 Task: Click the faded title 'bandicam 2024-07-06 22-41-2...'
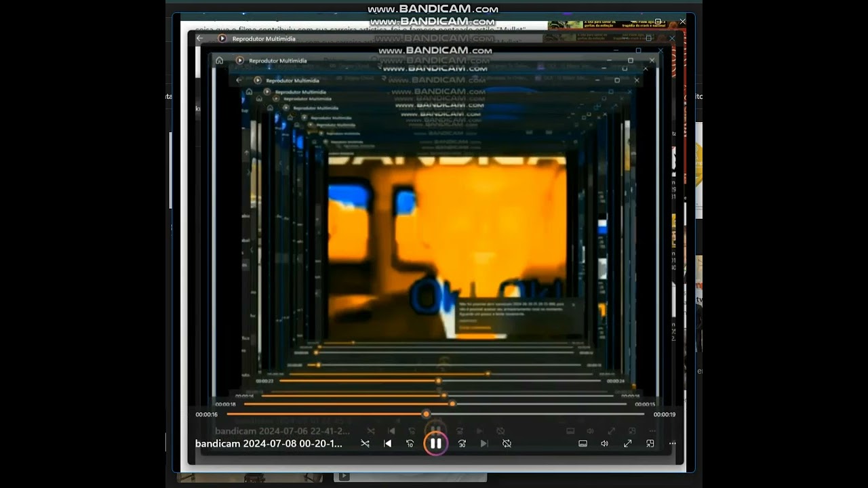(283, 430)
